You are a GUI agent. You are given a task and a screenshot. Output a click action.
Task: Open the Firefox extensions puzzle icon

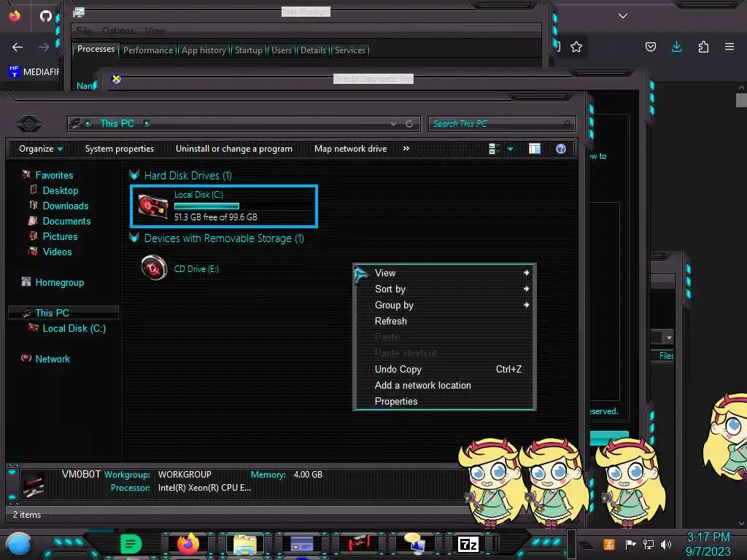[x=703, y=47]
